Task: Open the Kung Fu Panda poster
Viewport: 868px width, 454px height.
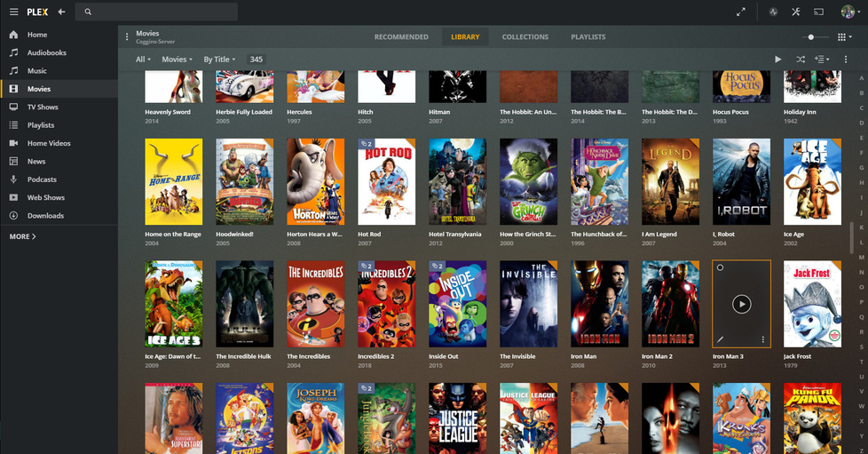Action: click(812, 418)
